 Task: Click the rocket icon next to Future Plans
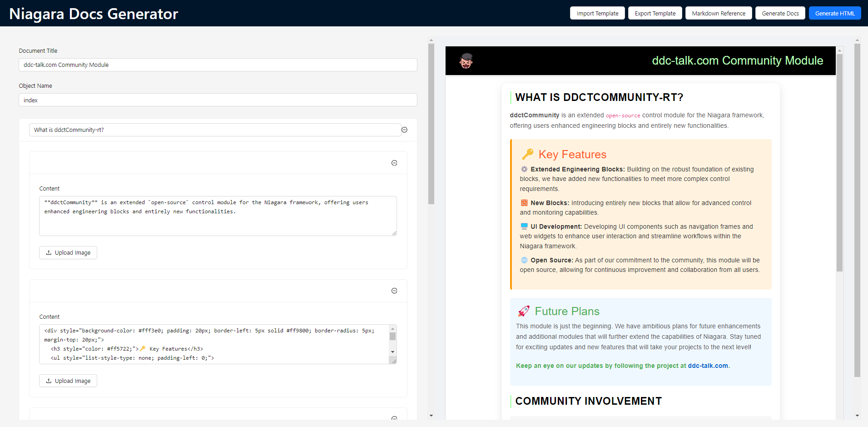(524, 311)
